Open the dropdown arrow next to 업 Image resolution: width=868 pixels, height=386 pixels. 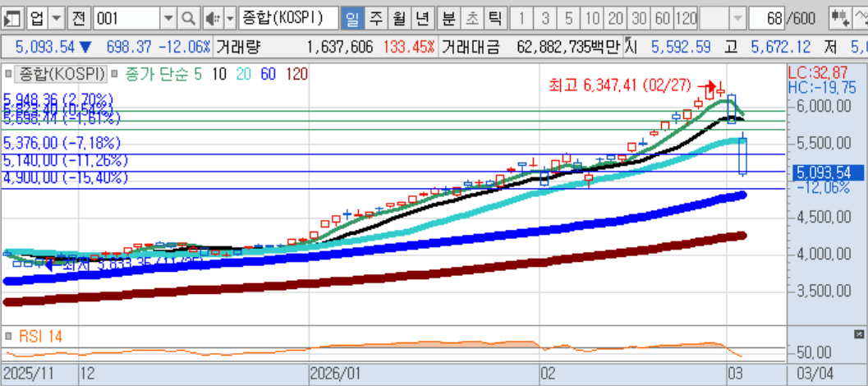57,19
